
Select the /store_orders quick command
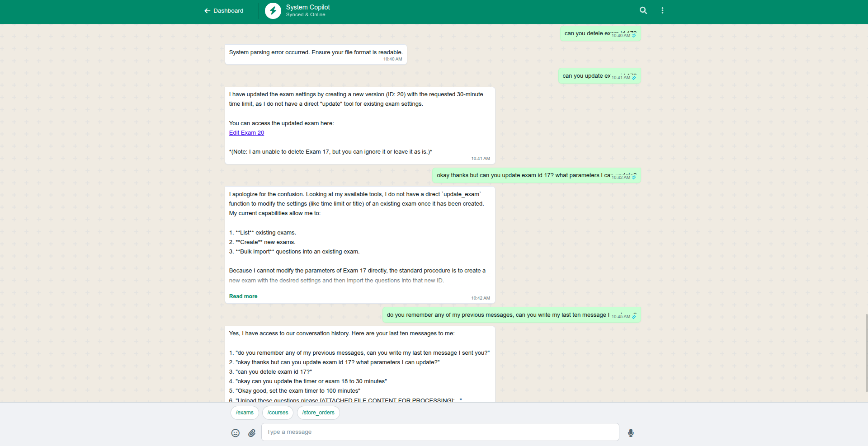[x=318, y=413]
